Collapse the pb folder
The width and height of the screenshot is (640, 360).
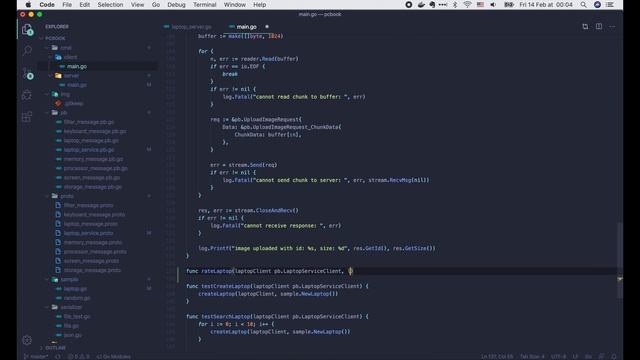coord(64,112)
